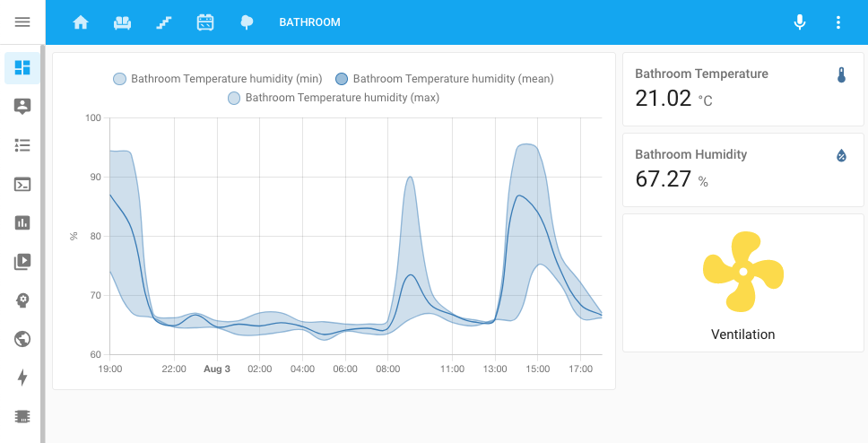Click the microphone voice assistant icon
The height and width of the screenshot is (443, 868).
(x=800, y=22)
